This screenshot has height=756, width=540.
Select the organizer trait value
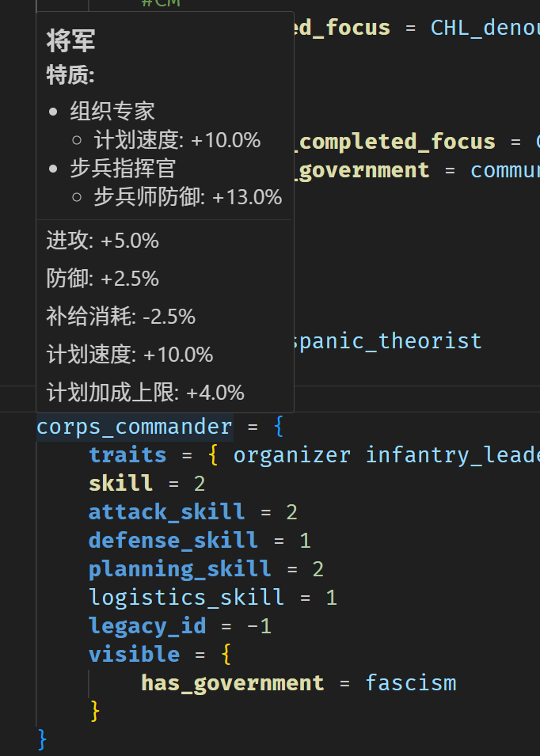pos(292,455)
